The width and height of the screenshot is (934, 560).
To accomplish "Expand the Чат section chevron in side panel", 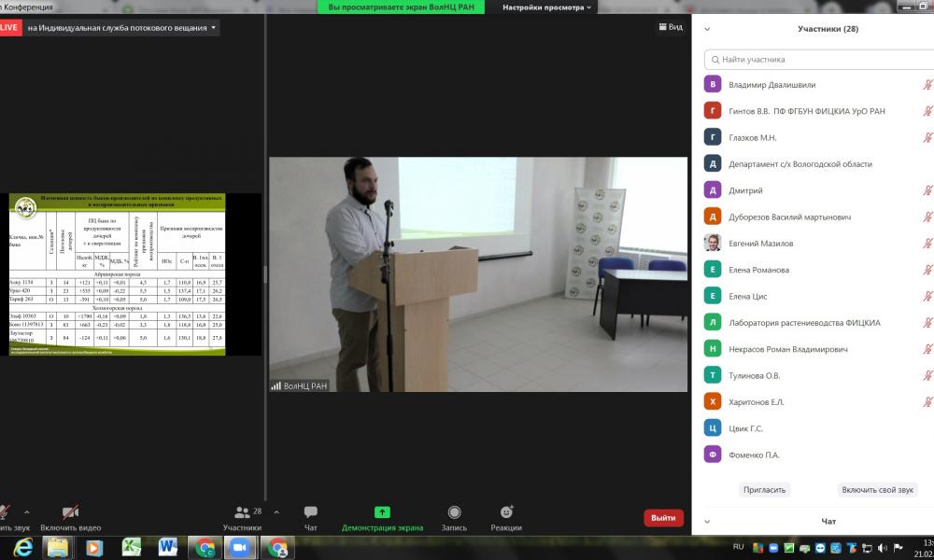I will pos(707,522).
